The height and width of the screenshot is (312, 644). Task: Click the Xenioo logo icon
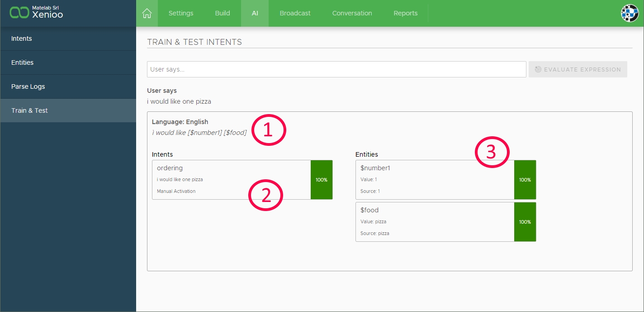(19, 13)
